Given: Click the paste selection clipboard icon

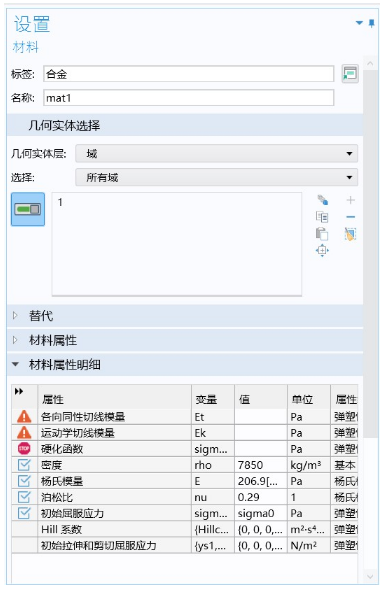Looking at the screenshot, I should point(322,234).
